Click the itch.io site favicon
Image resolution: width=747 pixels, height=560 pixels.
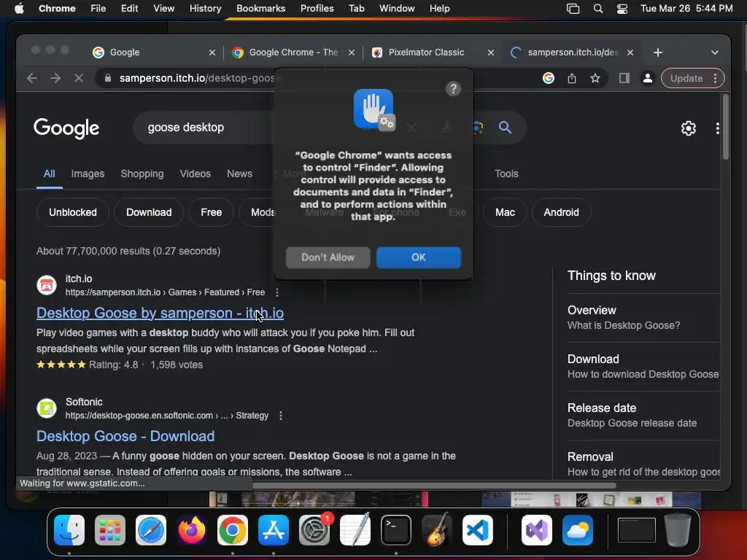[47, 285]
